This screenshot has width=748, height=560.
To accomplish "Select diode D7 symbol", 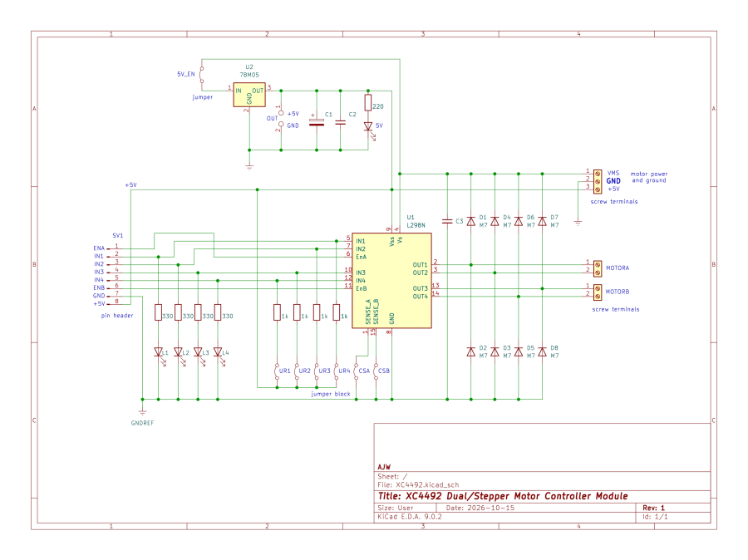I will coord(542,221).
